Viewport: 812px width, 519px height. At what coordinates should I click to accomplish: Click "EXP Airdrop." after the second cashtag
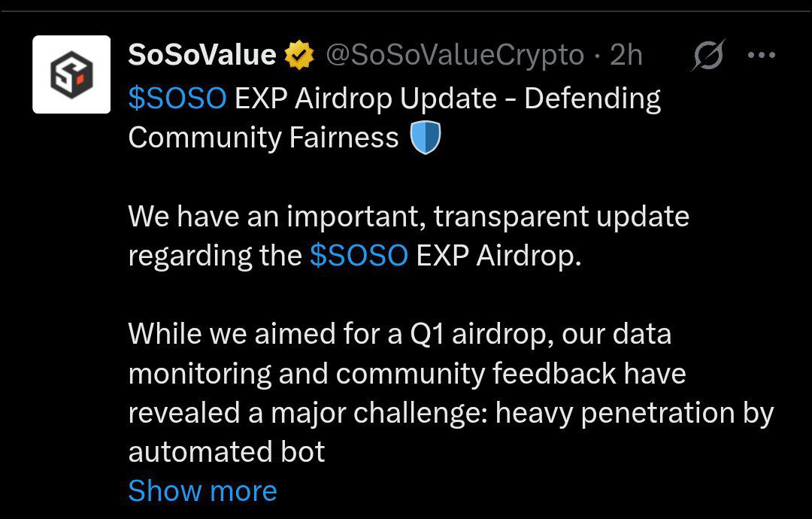(x=498, y=256)
